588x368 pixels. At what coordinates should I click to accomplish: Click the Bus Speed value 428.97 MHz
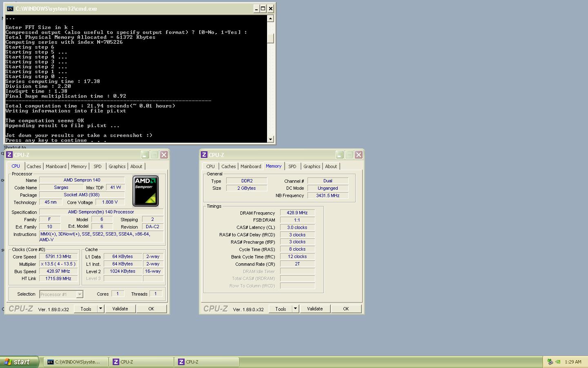58,272
